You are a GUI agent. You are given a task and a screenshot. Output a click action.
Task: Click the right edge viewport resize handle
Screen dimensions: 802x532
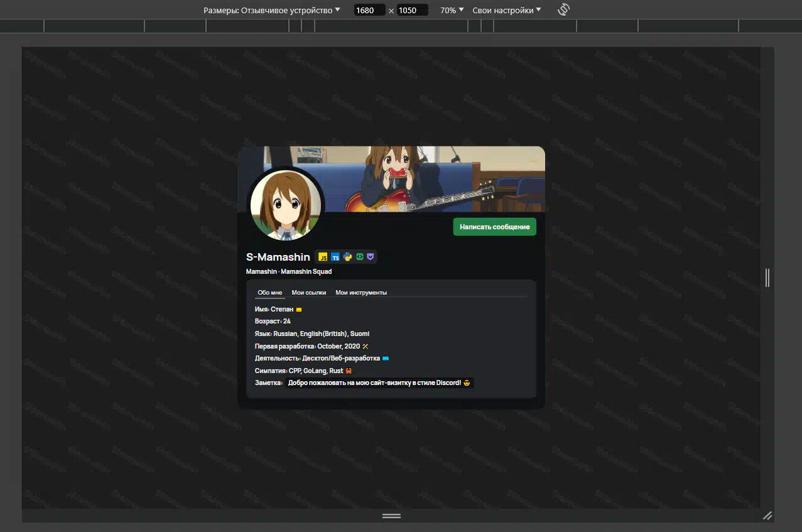pos(767,278)
